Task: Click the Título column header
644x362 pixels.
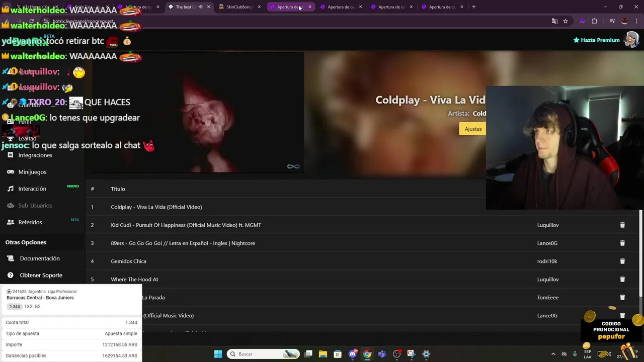Action: click(118, 189)
